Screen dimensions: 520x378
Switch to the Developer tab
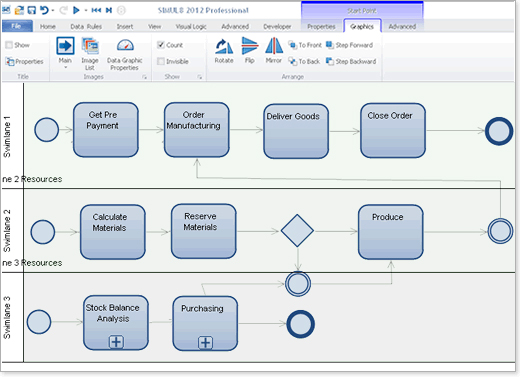click(277, 26)
